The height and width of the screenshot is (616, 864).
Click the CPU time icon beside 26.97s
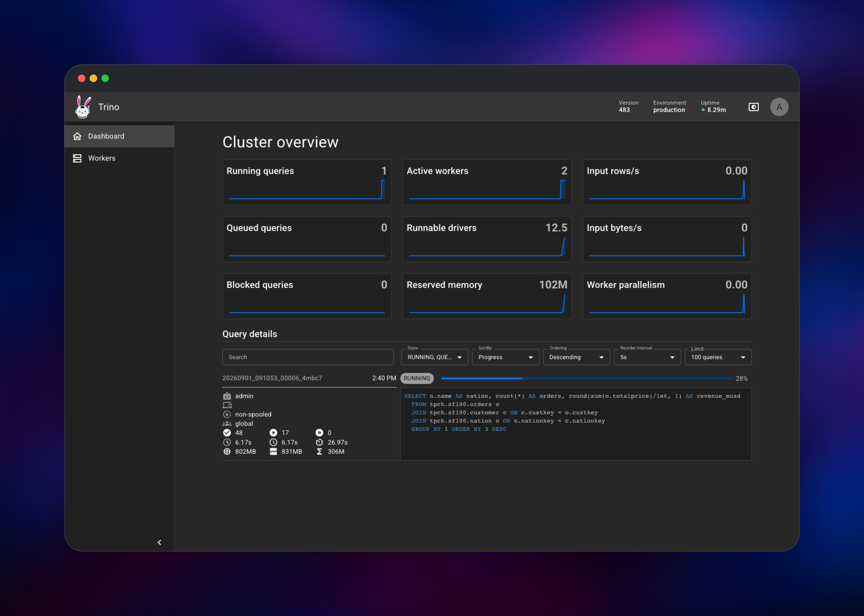pyautogui.click(x=319, y=442)
